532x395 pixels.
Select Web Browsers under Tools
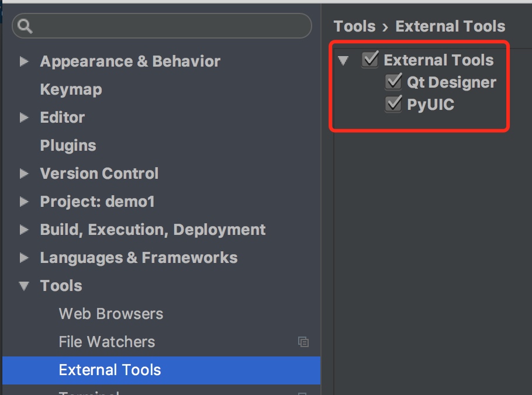(x=111, y=314)
